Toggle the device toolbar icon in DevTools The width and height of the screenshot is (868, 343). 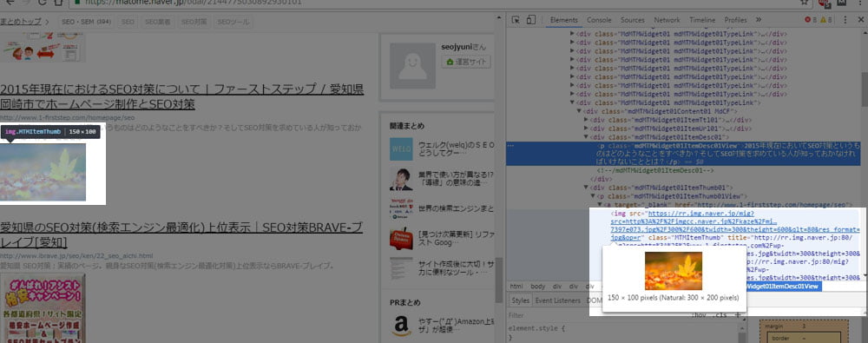click(531, 20)
